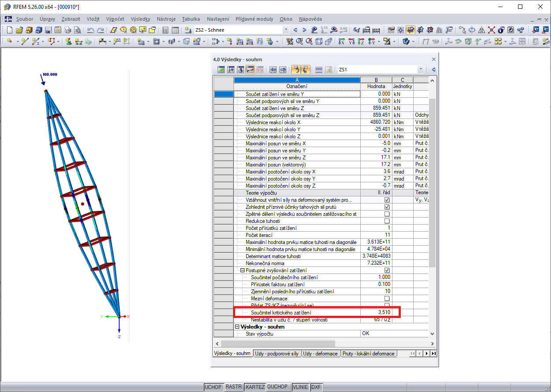
Task: Click the red X delete icon in toolbar
Action: coord(491,30)
